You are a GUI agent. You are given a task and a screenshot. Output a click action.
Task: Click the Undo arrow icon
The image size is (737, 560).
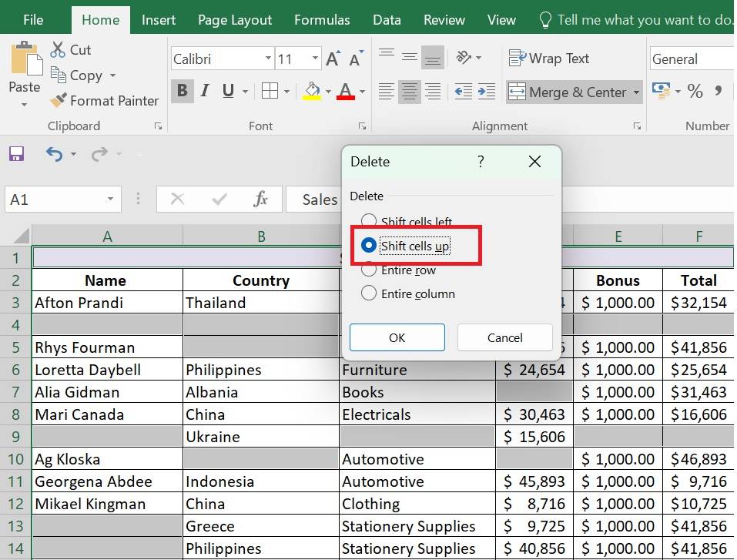(54, 154)
